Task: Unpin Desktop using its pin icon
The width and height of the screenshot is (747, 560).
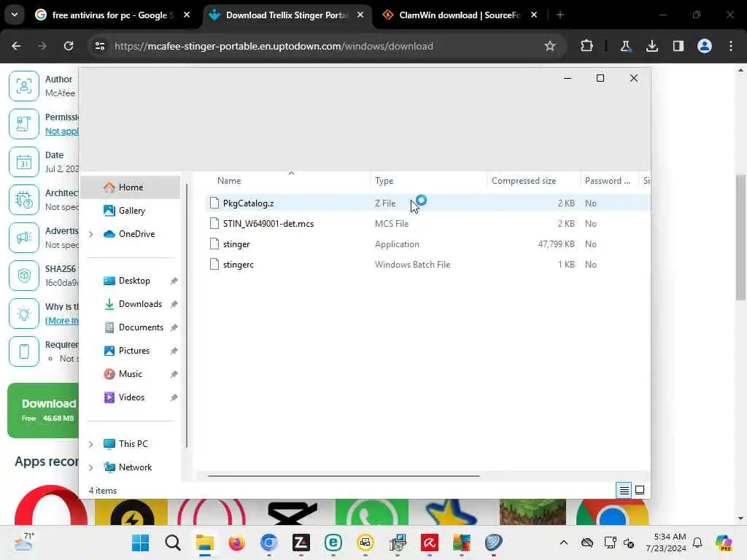Action: point(174,281)
